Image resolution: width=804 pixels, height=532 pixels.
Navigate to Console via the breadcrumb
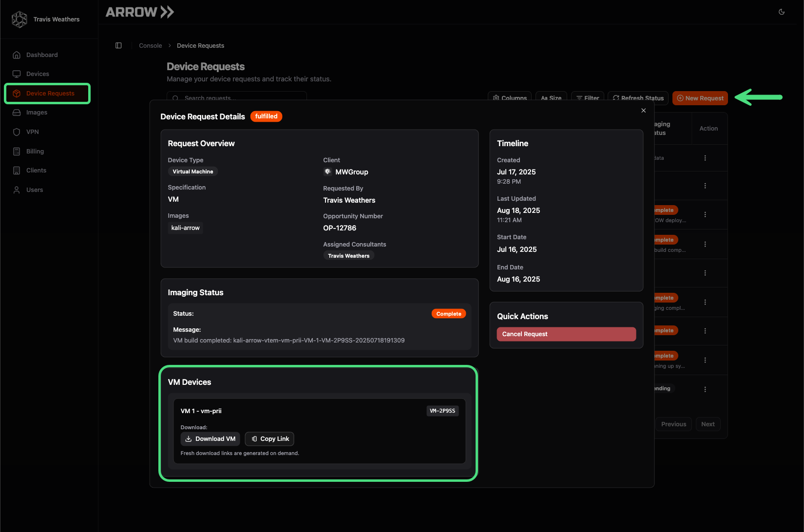point(150,45)
